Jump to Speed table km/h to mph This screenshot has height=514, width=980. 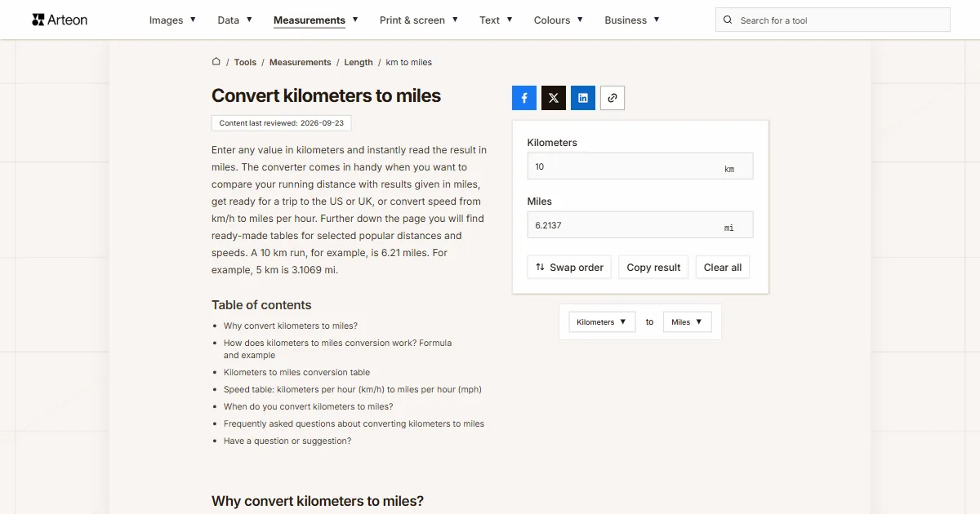click(x=353, y=389)
